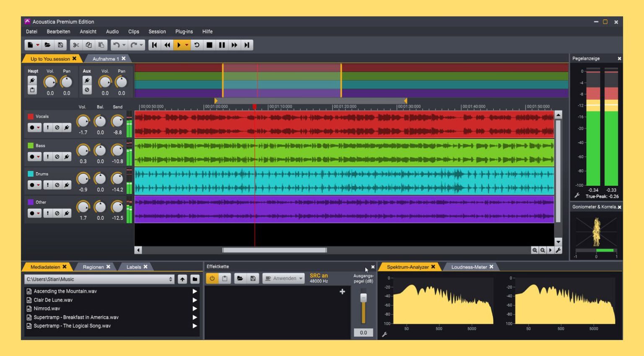Click the save floppy disk toolbar icon
Viewport: 644px width, 356px height.
pos(60,45)
